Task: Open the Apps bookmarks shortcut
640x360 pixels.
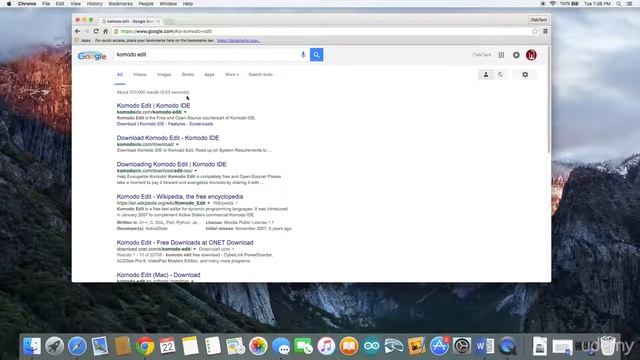Action: click(83, 40)
